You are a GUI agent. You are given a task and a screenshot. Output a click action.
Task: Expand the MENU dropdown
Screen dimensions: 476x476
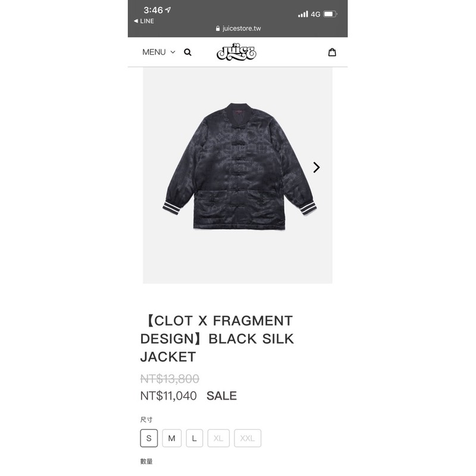pyautogui.click(x=159, y=52)
